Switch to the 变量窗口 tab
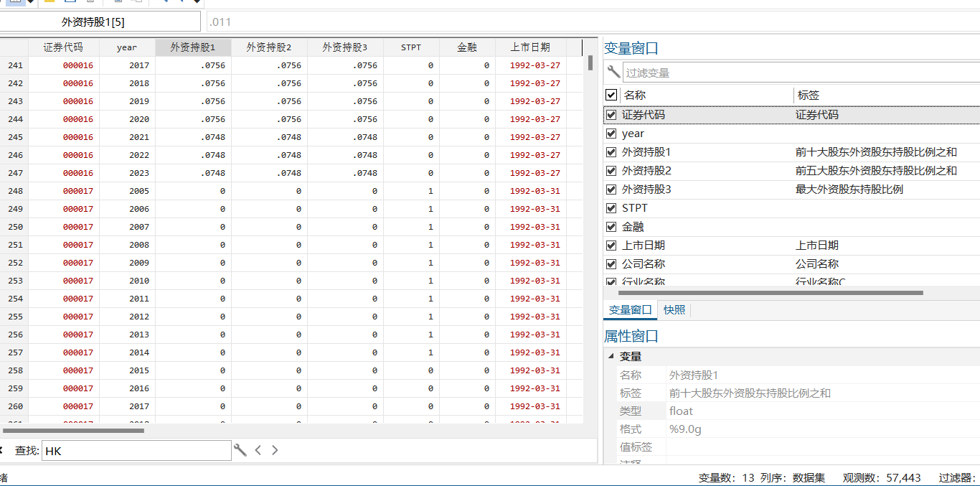 631,310
